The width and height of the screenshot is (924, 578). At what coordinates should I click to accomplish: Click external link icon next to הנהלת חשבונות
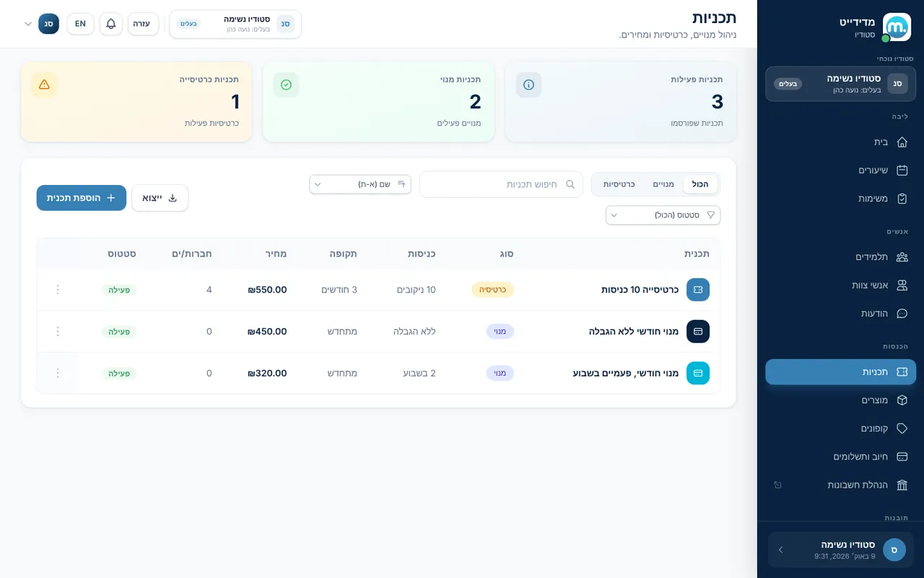coord(777,485)
